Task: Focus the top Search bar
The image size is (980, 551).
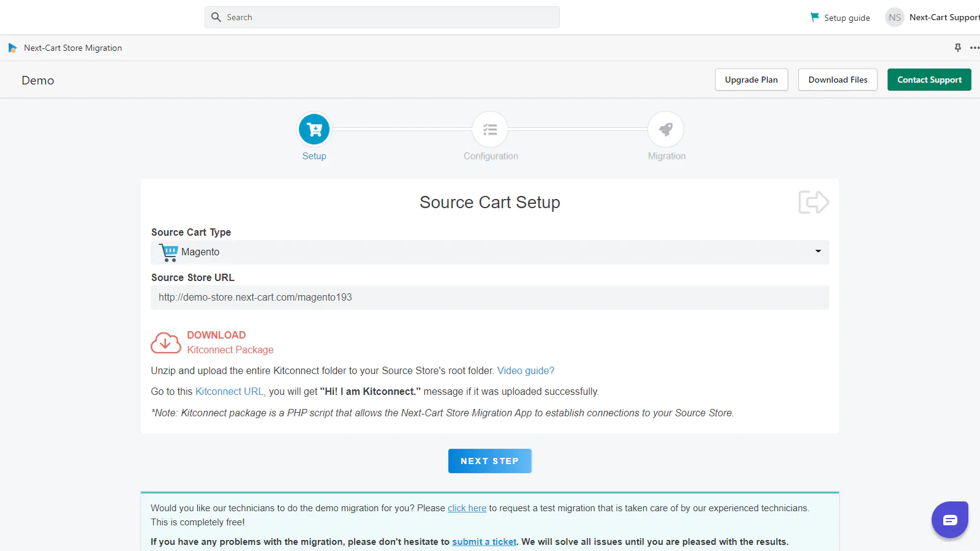Action: (x=382, y=17)
